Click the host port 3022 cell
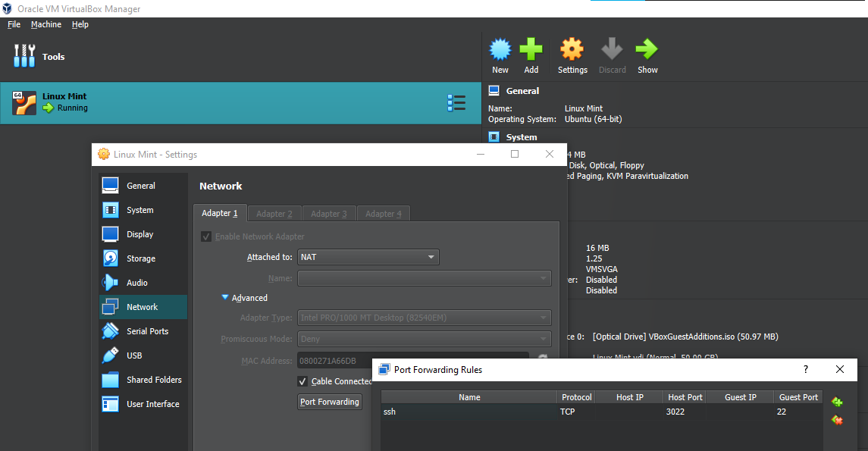This screenshot has height=451, width=868. click(685, 412)
